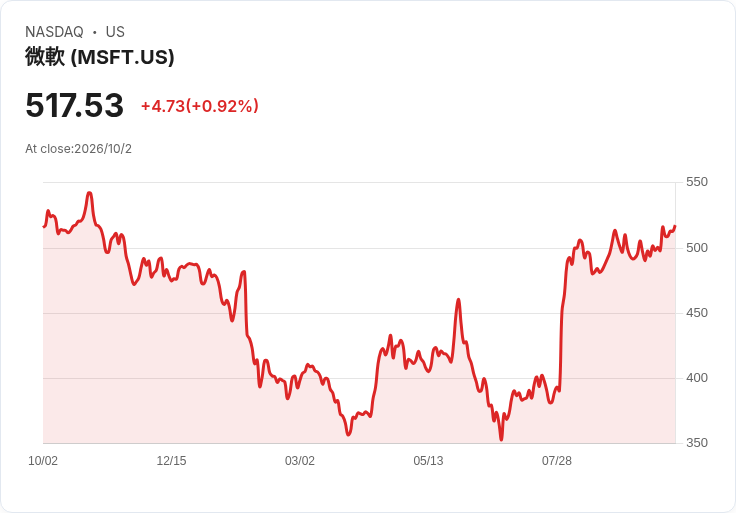Click the 550 y-axis price label
This screenshot has height=513, width=736.
coord(697,182)
